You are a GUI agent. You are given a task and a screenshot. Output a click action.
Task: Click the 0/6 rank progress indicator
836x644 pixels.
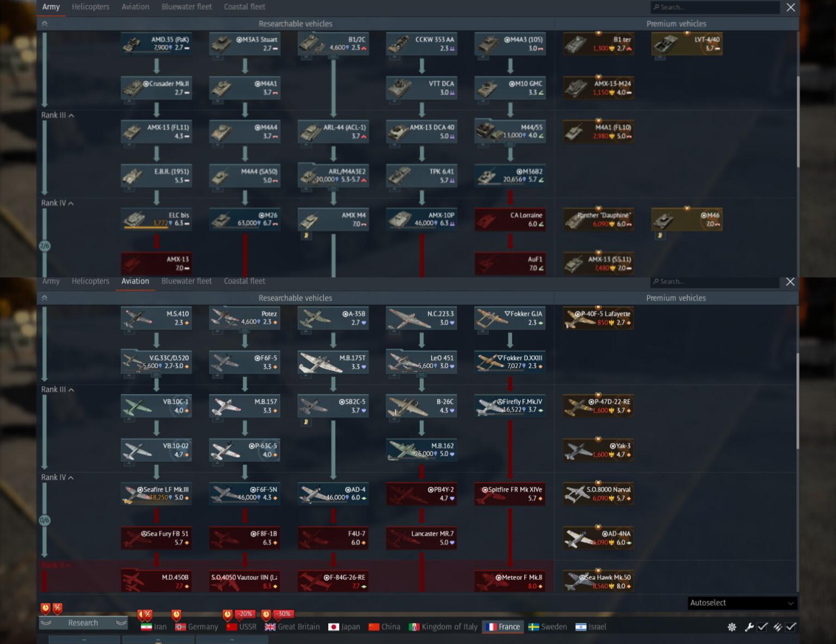(x=45, y=520)
